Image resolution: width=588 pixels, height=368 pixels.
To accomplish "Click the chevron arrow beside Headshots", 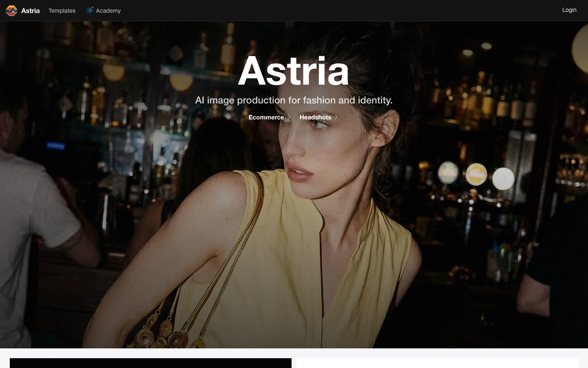I will pos(336,117).
